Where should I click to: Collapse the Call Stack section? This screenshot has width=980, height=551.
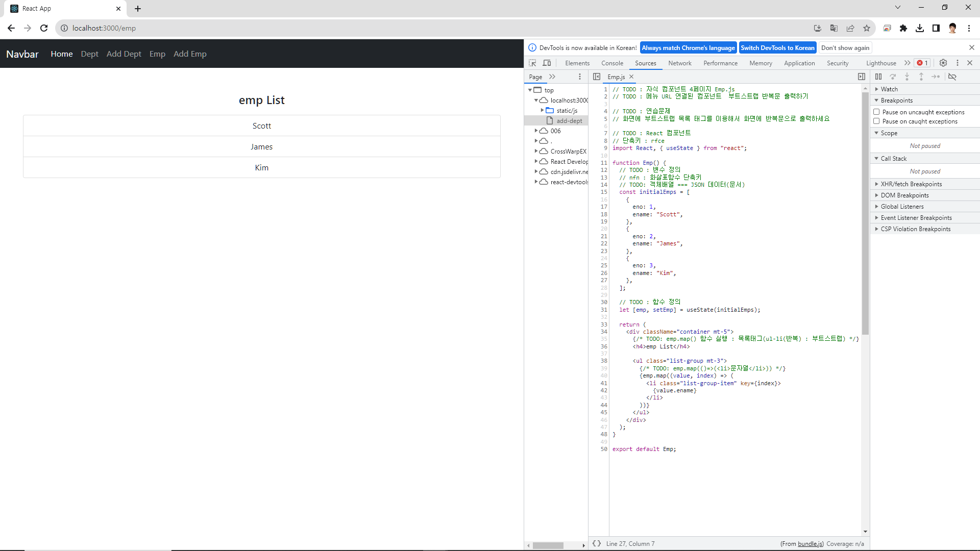click(893, 159)
